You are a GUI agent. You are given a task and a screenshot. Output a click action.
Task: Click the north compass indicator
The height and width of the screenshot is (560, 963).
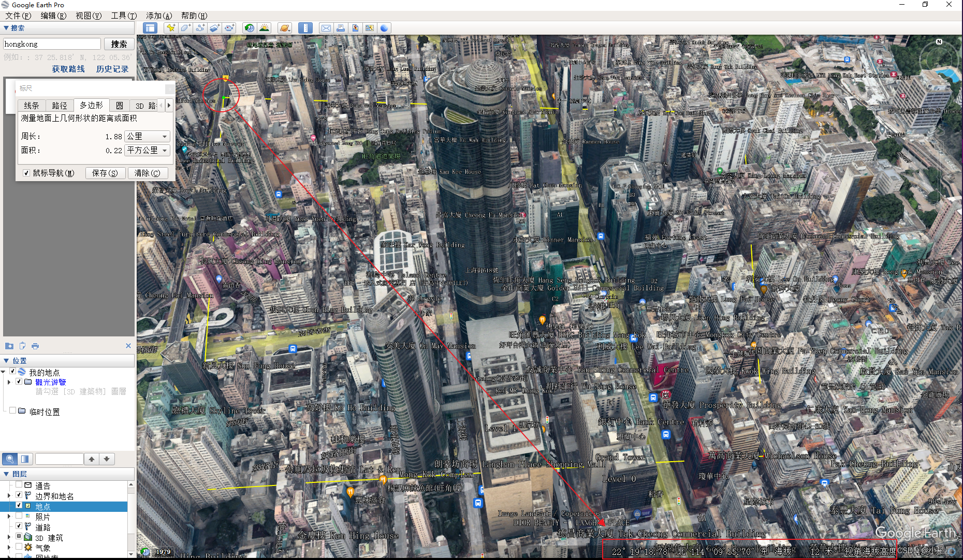(939, 42)
